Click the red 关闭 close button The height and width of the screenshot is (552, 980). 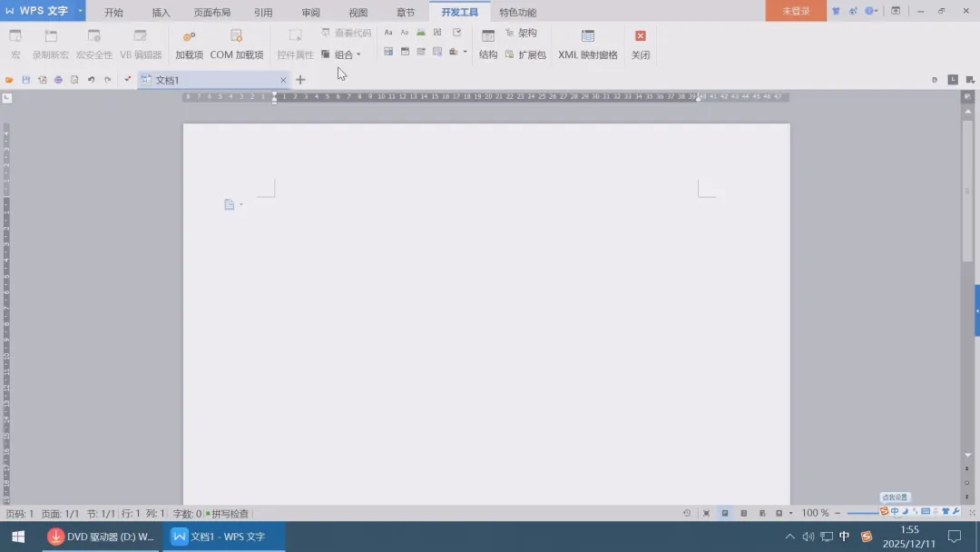(640, 44)
